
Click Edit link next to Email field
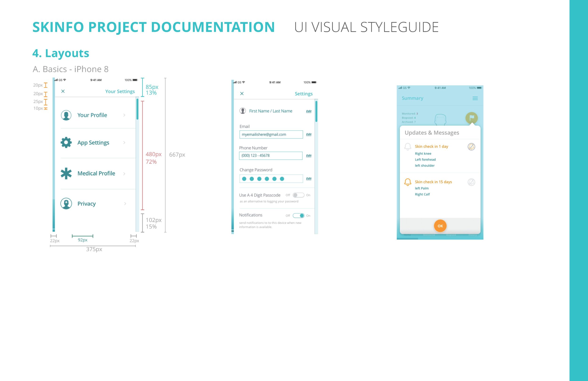point(309,134)
